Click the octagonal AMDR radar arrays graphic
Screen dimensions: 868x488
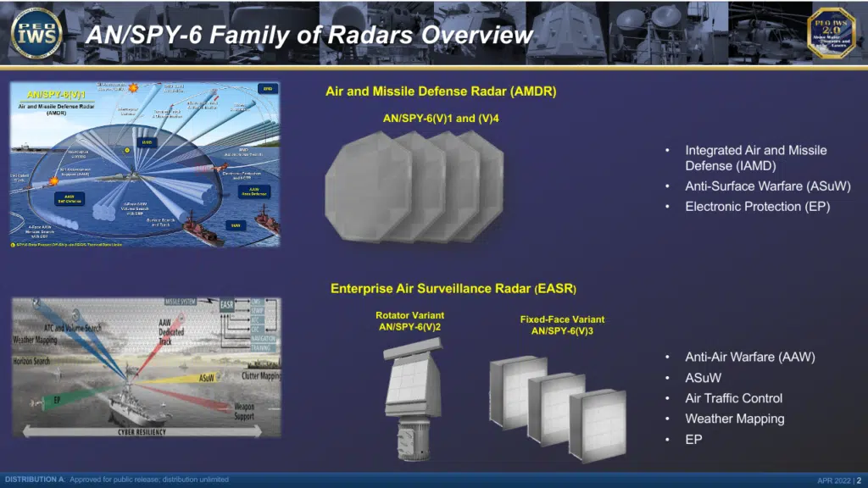[x=414, y=187]
